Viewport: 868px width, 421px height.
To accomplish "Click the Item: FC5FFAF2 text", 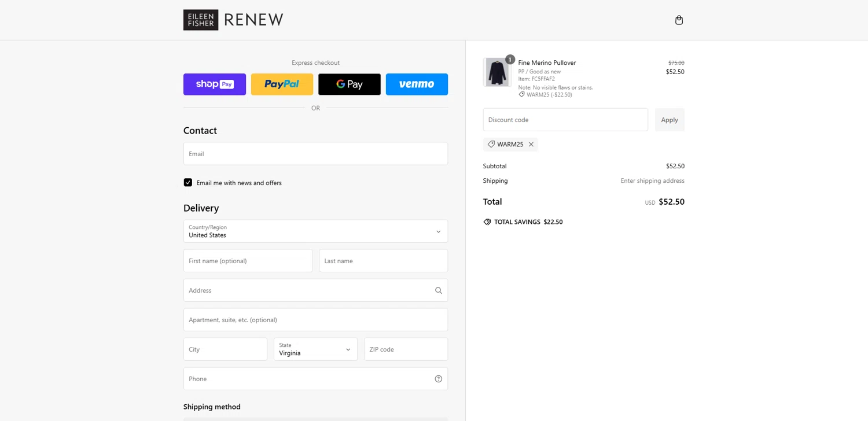I will (536, 79).
